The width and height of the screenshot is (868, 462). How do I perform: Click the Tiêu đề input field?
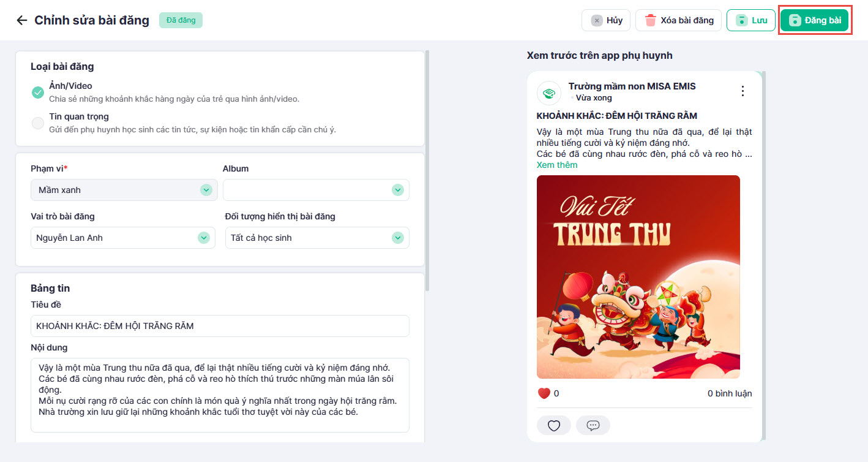tap(220, 326)
